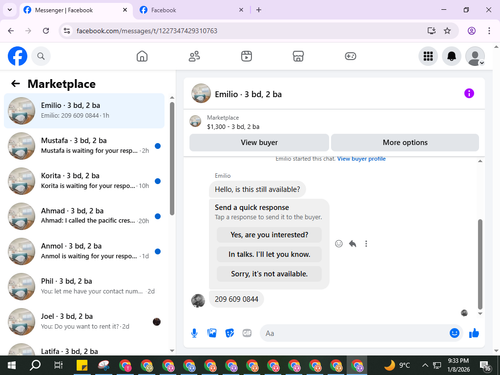The height and width of the screenshot is (375, 500).
Task: Open the Friends icon
Action: coord(194,56)
